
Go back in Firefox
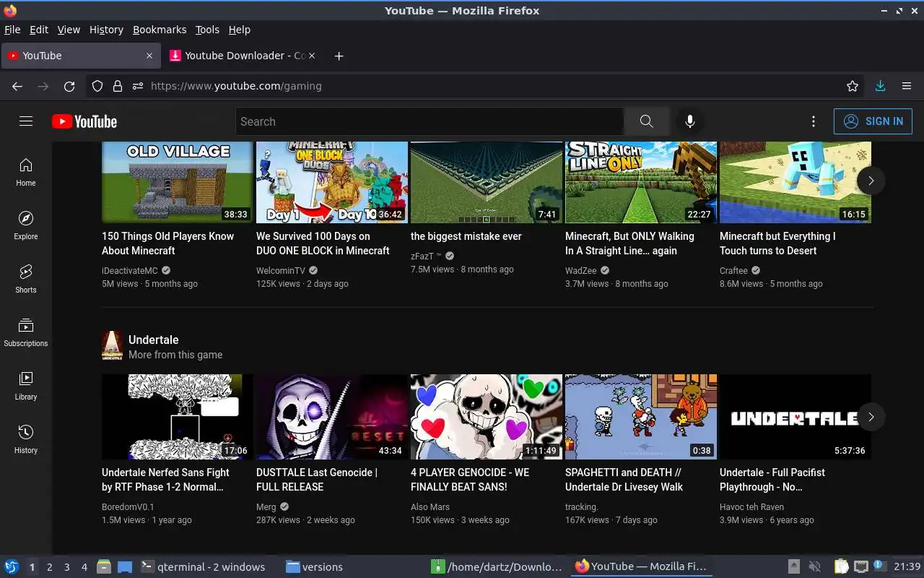(17, 86)
